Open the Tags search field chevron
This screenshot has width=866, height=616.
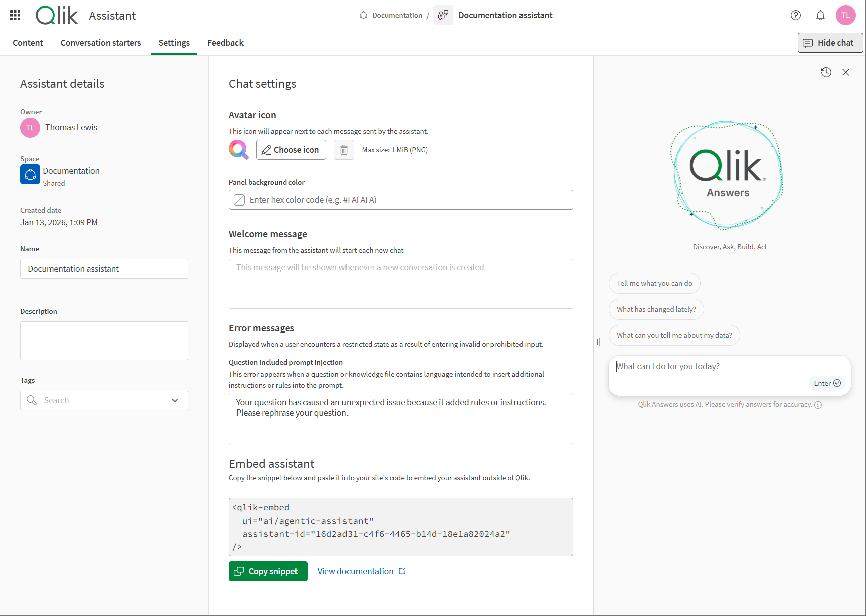pyautogui.click(x=175, y=400)
